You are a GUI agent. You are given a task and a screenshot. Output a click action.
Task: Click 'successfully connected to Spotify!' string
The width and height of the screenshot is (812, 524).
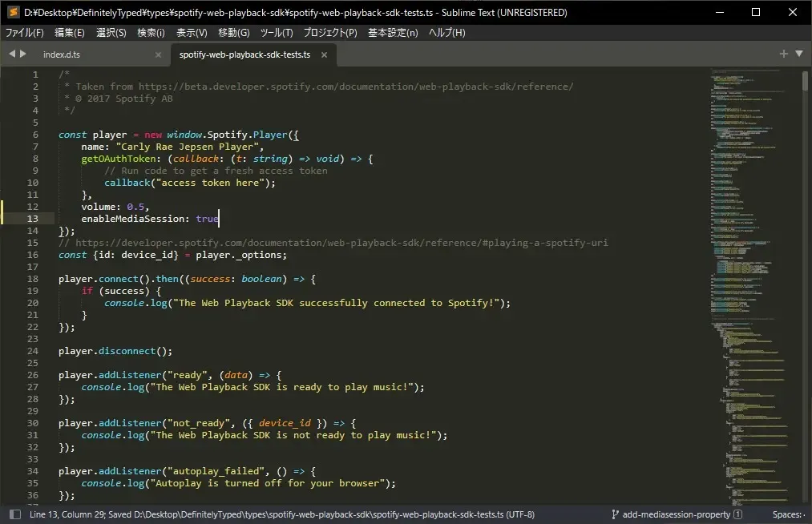[x=397, y=303]
